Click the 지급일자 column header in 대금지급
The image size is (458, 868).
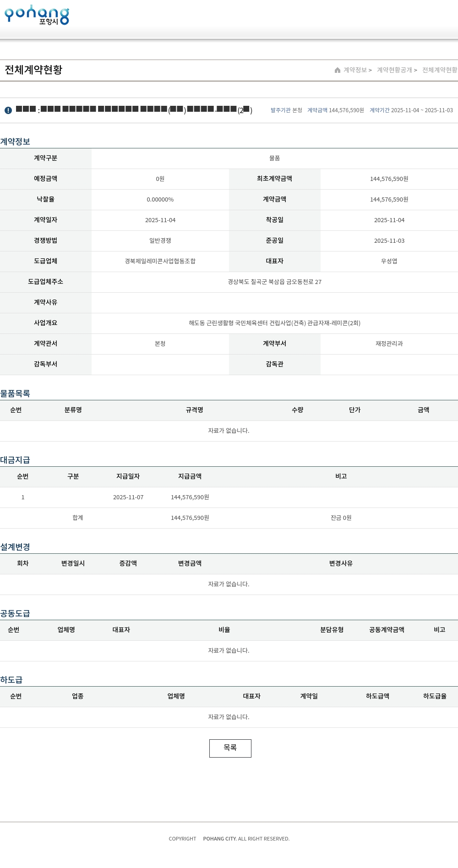coord(128,476)
